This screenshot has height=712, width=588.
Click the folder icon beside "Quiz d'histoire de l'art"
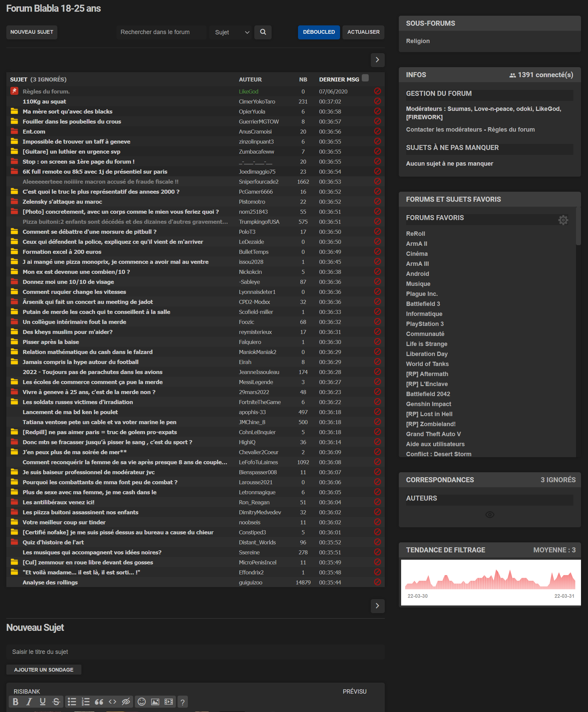(x=14, y=542)
